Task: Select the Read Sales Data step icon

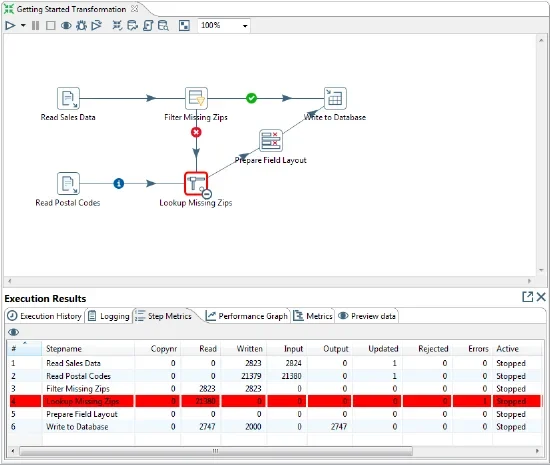Action: point(68,98)
